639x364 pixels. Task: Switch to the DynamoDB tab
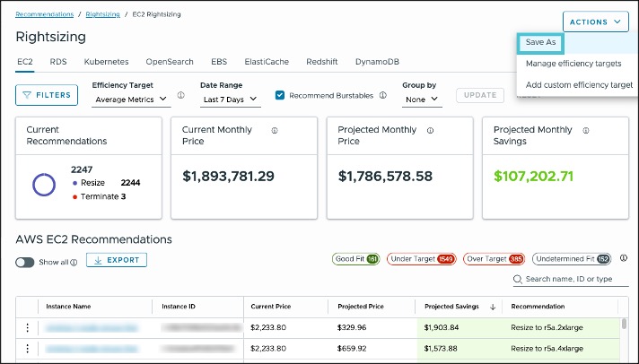click(377, 62)
